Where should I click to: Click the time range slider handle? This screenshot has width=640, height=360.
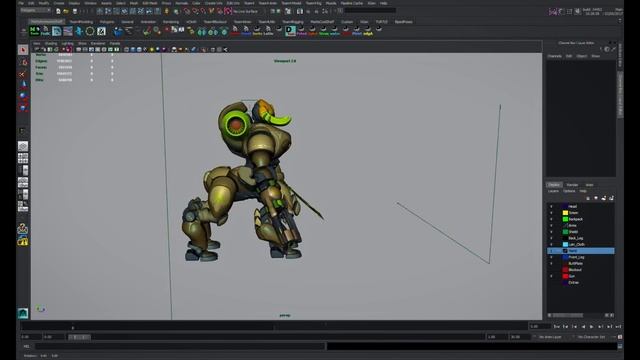tap(79, 337)
